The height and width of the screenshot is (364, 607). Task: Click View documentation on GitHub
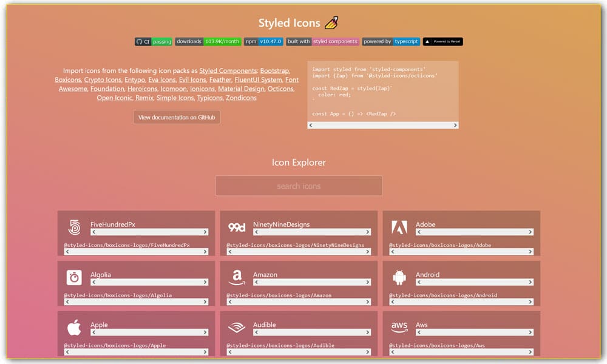(177, 117)
